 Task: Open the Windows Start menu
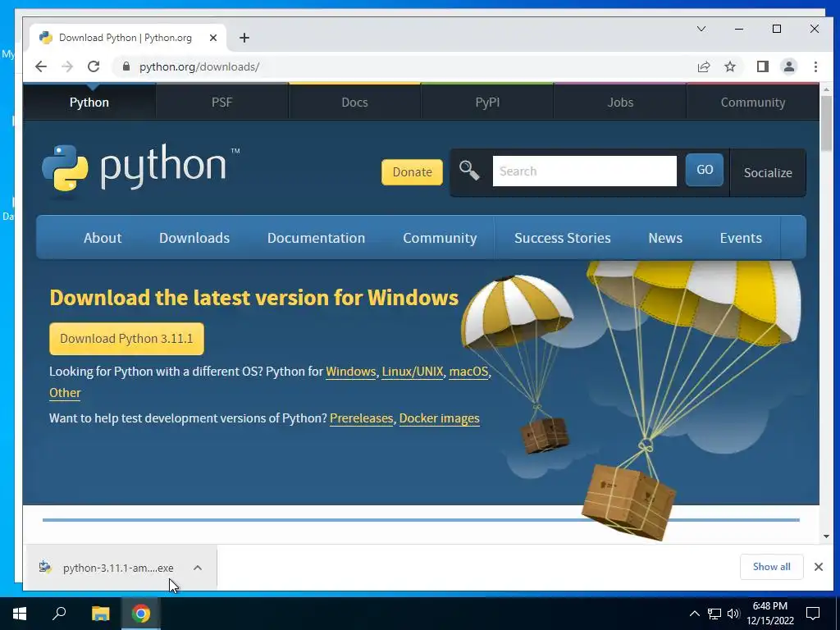[x=20, y=614]
